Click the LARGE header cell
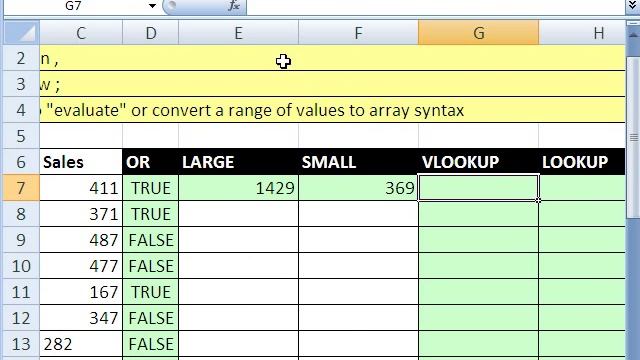 coord(238,162)
